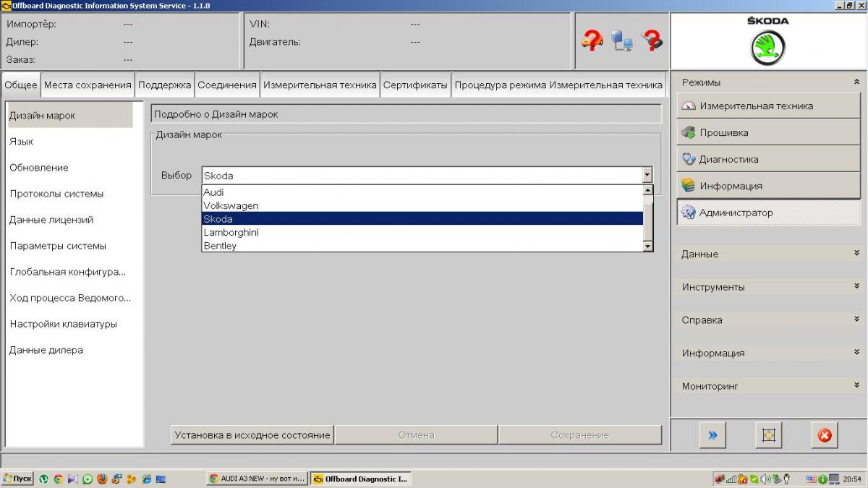Click the brand list scrollbar up arrow

pyautogui.click(x=648, y=190)
